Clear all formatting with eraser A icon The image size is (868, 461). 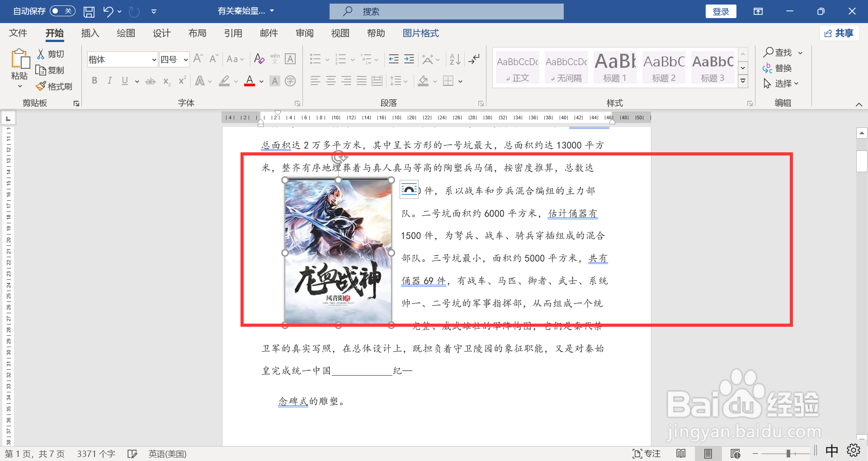[259, 59]
